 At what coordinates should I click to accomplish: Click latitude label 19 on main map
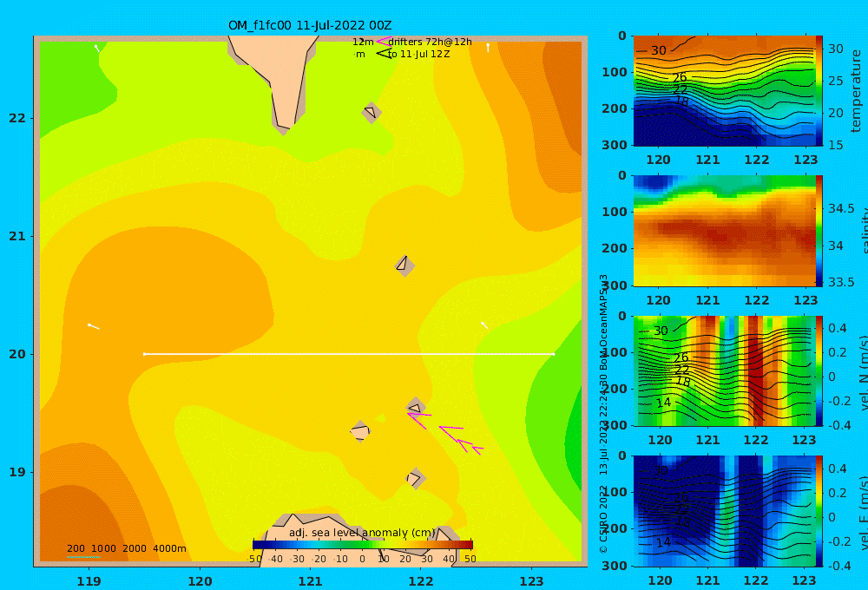17,472
